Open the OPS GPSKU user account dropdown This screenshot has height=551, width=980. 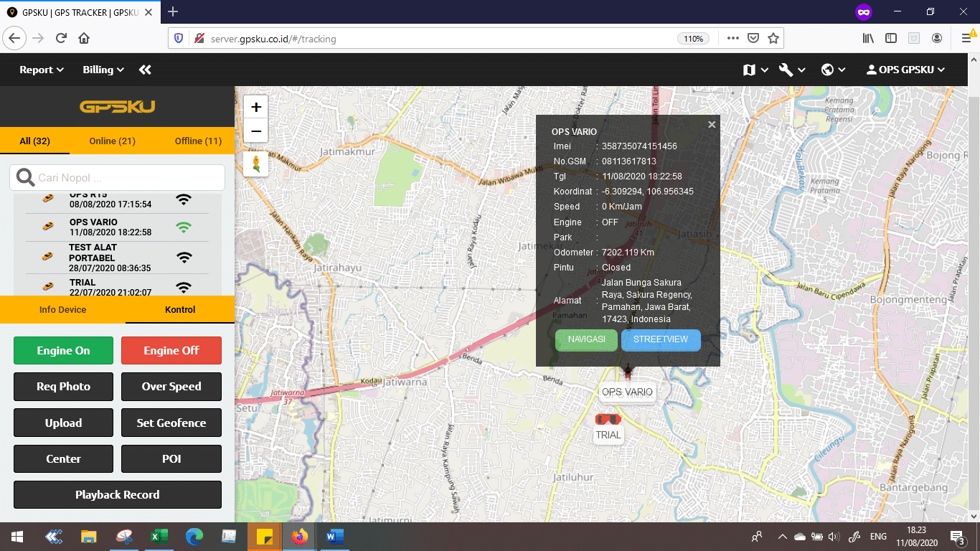pos(905,70)
